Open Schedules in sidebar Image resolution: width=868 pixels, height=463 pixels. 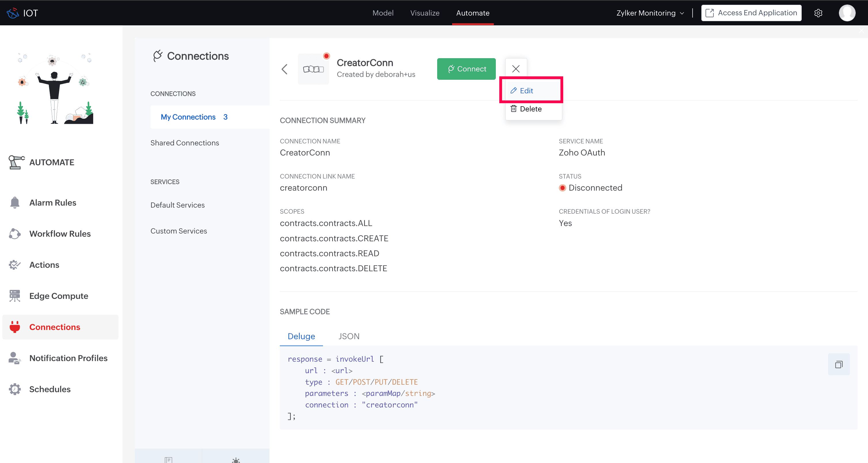click(50, 389)
